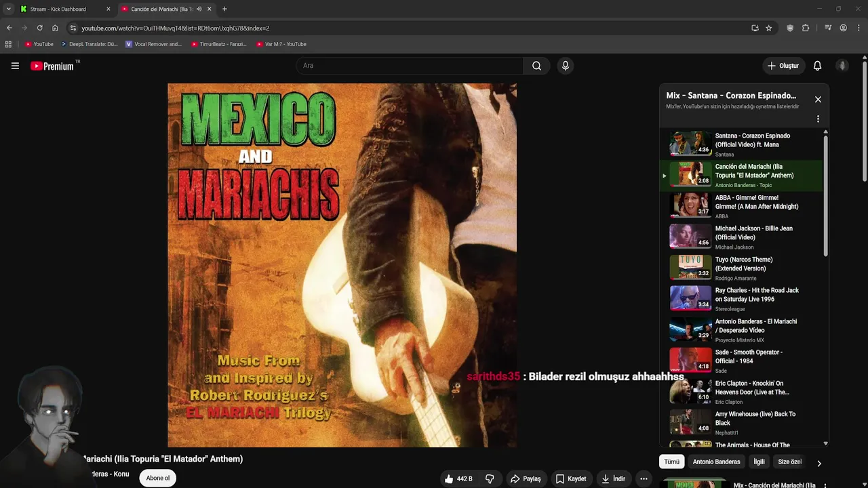
Task: Open the media control icon in toolbar
Action: 828,28
